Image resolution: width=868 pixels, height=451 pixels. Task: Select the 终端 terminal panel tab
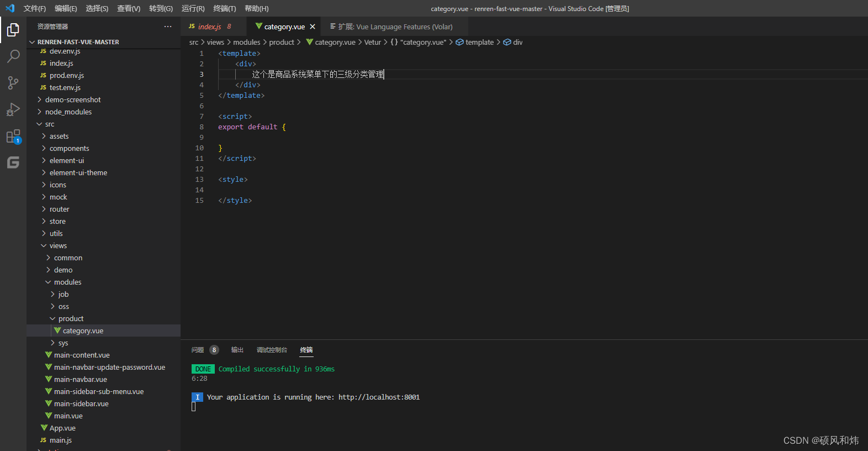(x=306, y=350)
